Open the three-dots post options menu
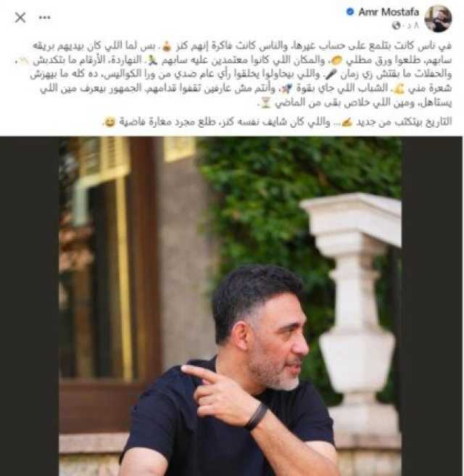Viewport: 464px width, 476px height. pyautogui.click(x=44, y=17)
